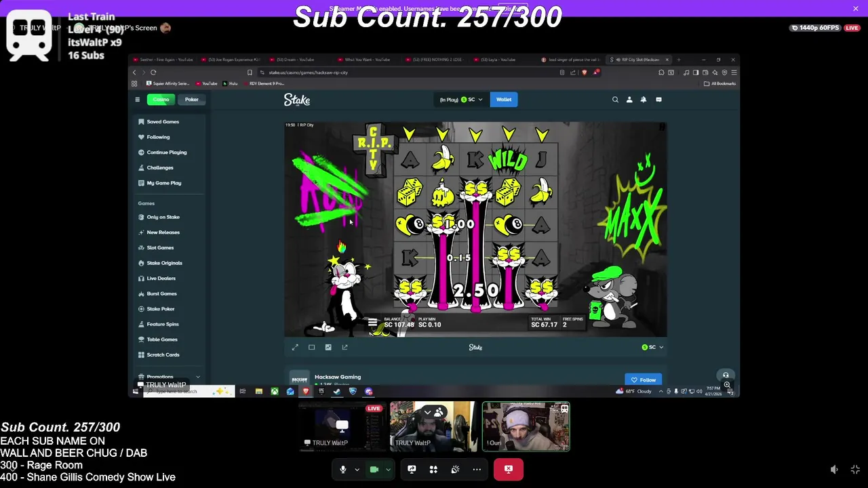Screen dimensions: 868x488
Task: Open the (In Play) SC currency dropdown
Action: (x=461, y=100)
